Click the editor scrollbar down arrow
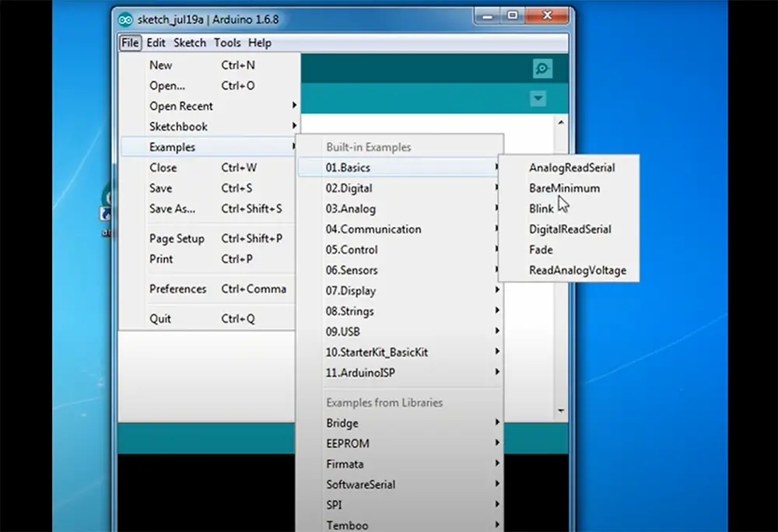The height and width of the screenshot is (532, 778). (561, 411)
